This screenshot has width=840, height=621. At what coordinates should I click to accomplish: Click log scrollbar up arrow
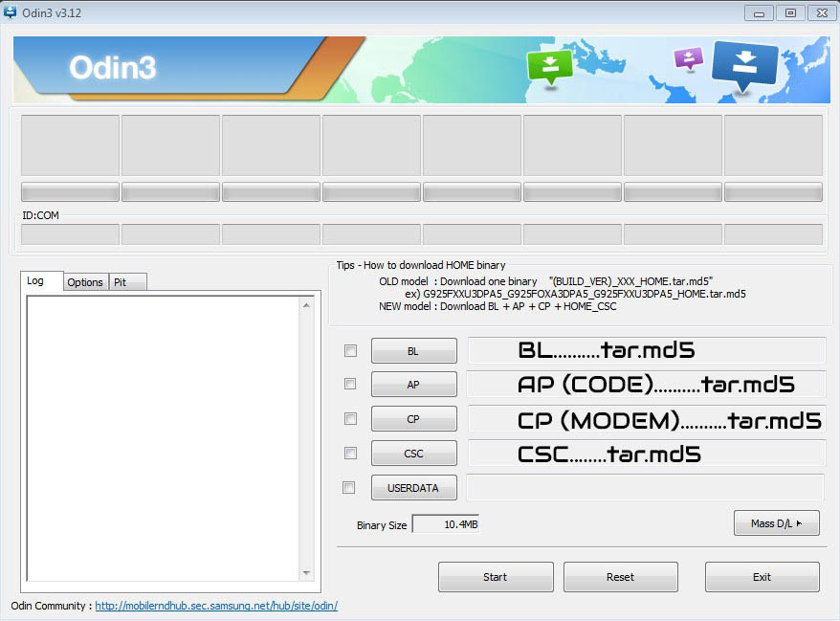[306, 305]
